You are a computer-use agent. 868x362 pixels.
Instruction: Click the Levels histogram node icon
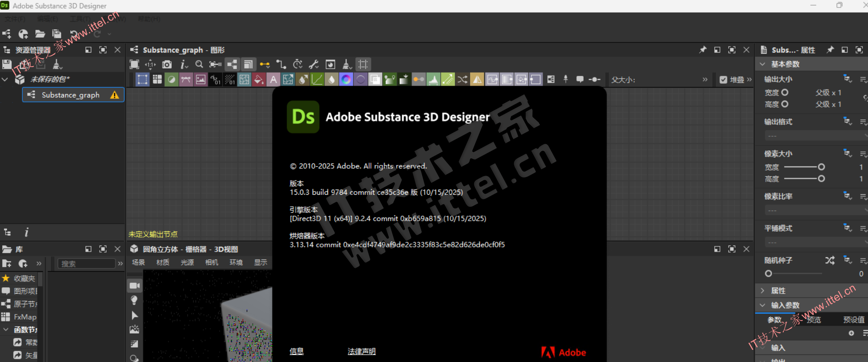(433, 80)
